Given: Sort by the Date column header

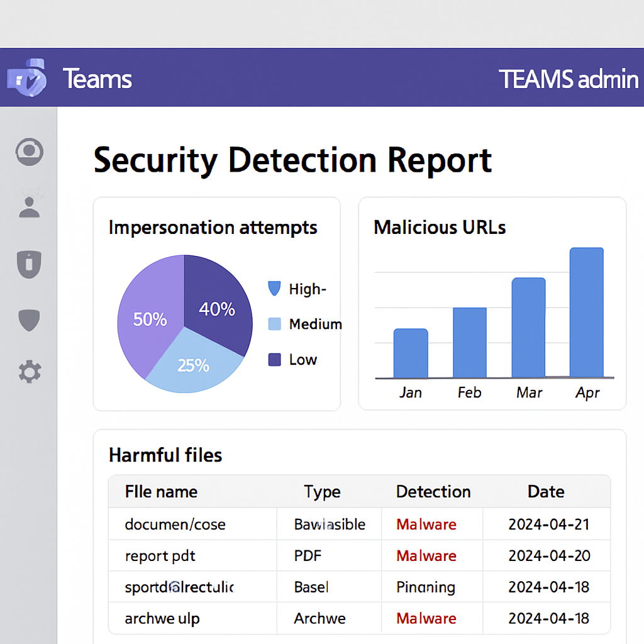Looking at the screenshot, I should pos(546,492).
